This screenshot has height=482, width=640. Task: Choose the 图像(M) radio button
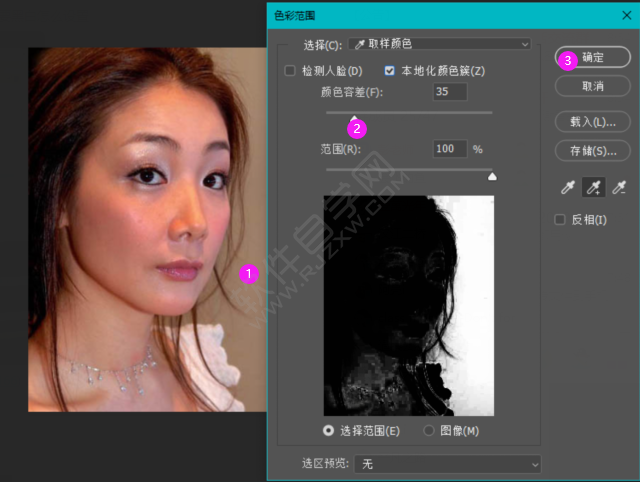(429, 431)
